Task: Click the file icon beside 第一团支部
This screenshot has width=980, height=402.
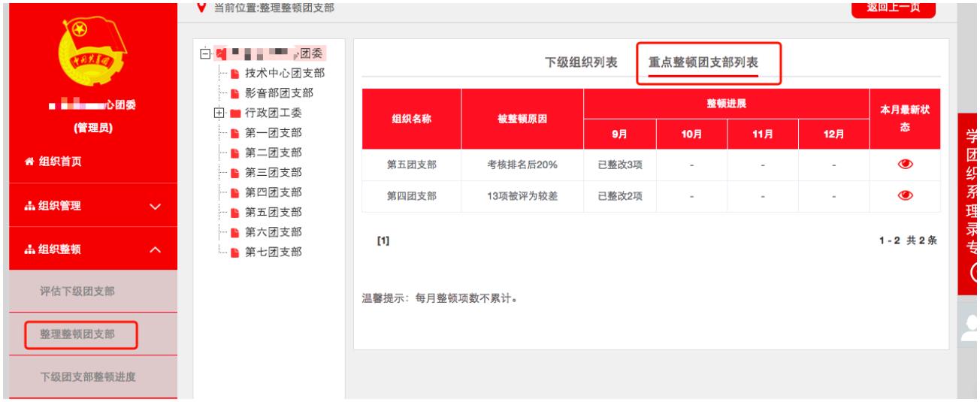Action: (234, 134)
